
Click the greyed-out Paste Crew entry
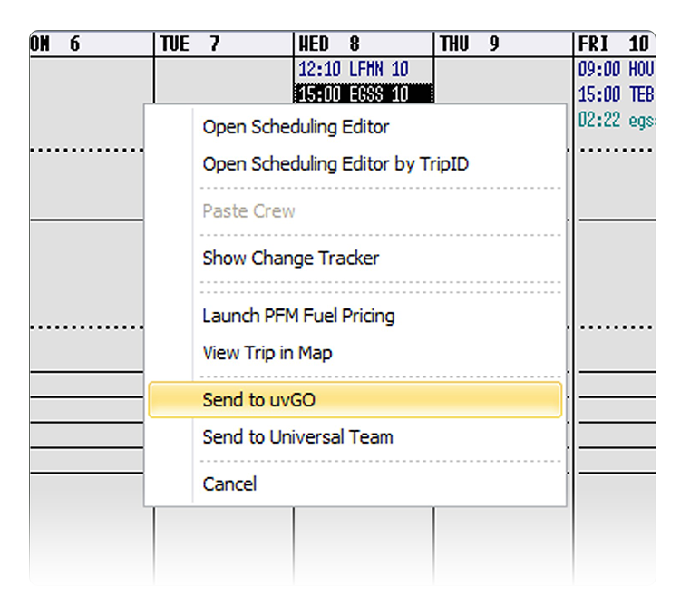click(x=248, y=211)
